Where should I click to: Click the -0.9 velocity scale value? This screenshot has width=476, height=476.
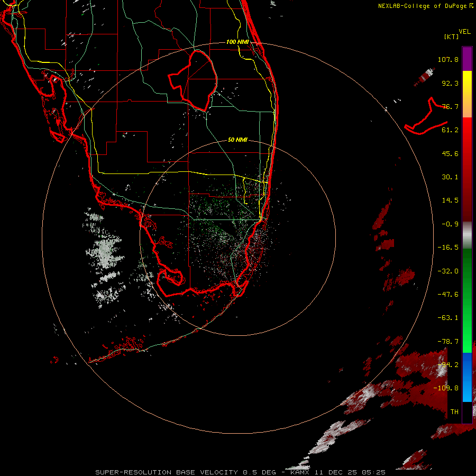450,224
